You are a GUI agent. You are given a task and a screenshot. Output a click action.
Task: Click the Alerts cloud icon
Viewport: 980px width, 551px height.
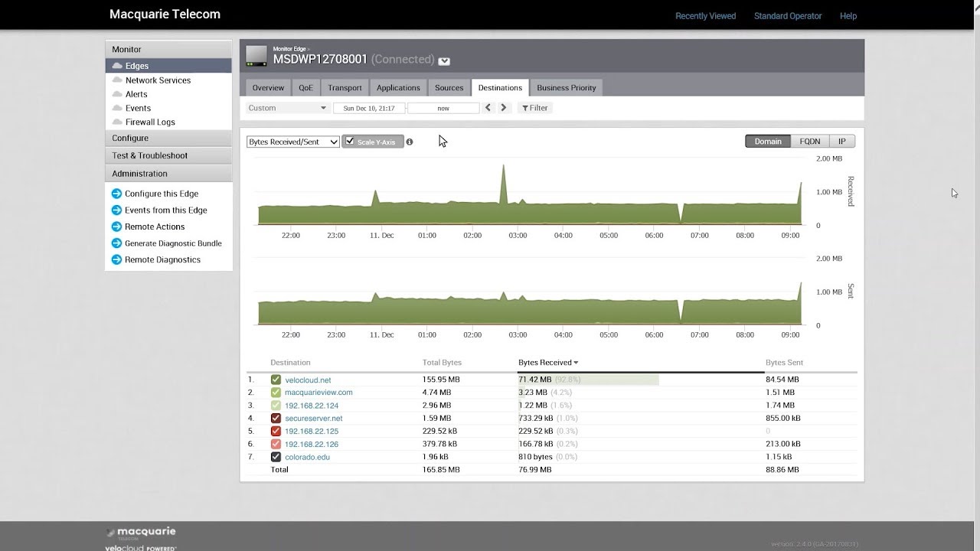117,94
